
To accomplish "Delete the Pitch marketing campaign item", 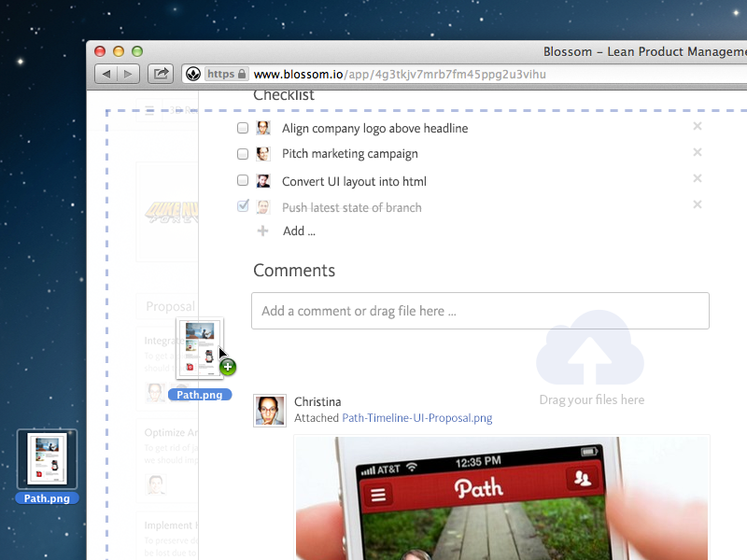I will coord(697,153).
